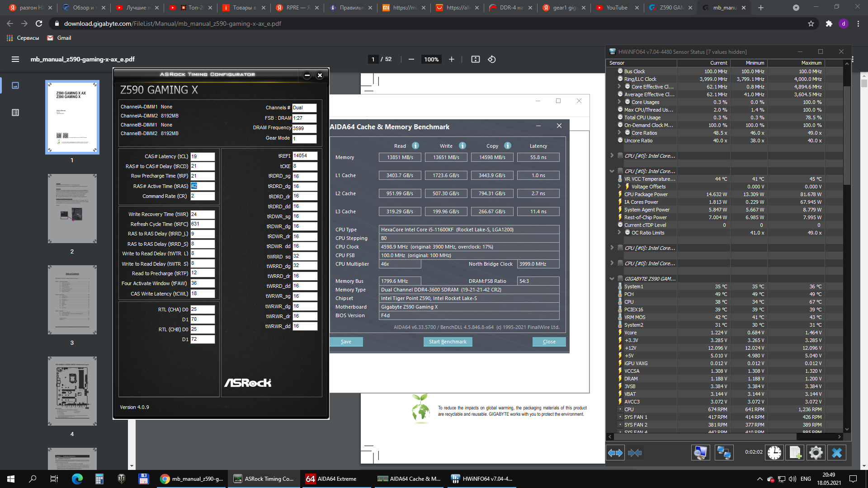Viewport: 868px width, 488px height.
Task: Toggle PDF sidebar with hamburger menu
Action: (15, 59)
